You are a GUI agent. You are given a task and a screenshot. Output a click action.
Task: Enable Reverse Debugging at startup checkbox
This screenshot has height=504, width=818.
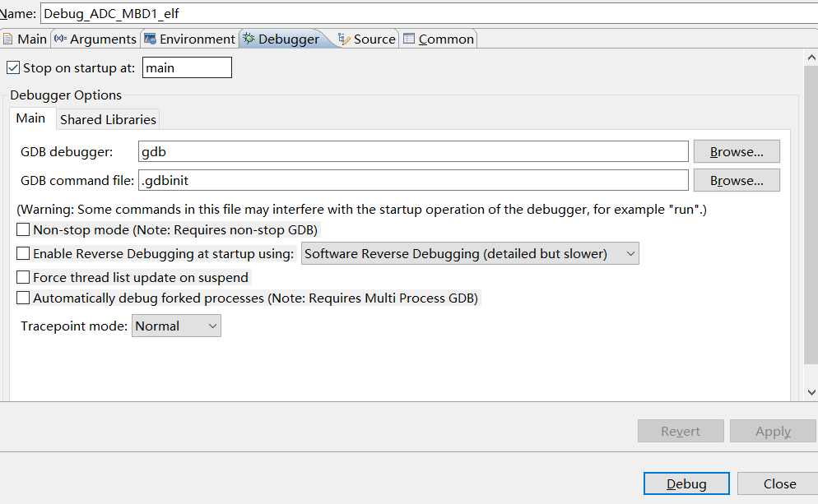click(x=23, y=254)
